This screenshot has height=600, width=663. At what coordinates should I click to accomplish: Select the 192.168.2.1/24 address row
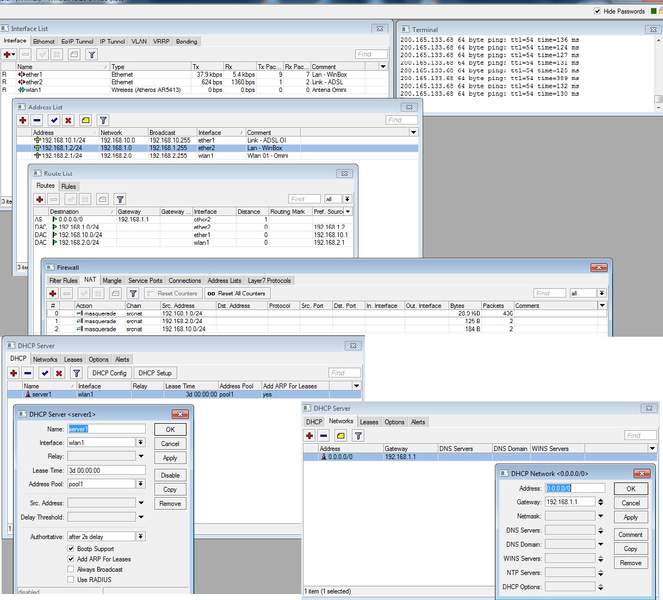pos(217,156)
